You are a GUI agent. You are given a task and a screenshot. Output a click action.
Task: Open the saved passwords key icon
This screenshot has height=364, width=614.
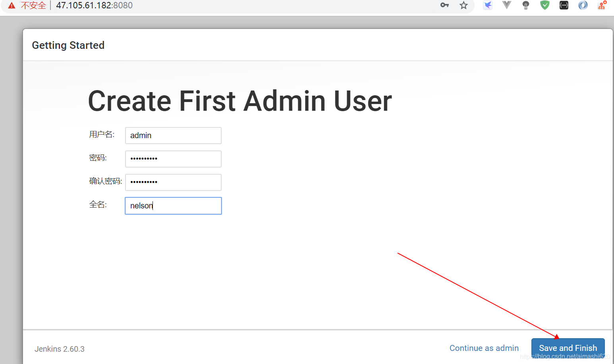[444, 5]
